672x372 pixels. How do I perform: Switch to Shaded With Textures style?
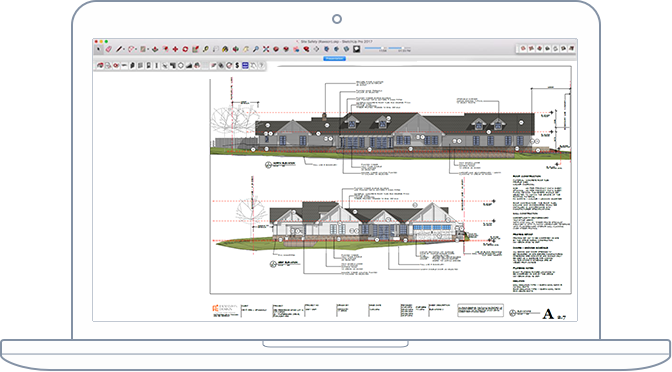pos(563,48)
